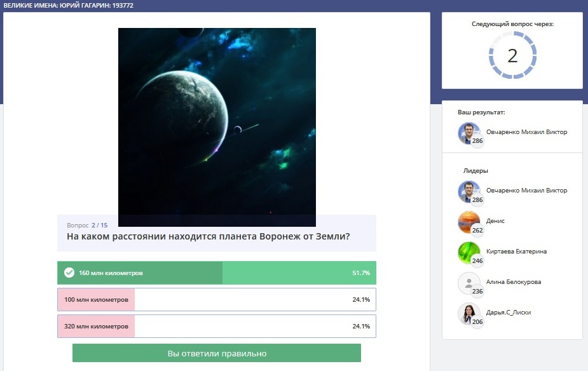Click the "160 млн километров" answer text
588x371 pixels.
click(111, 273)
